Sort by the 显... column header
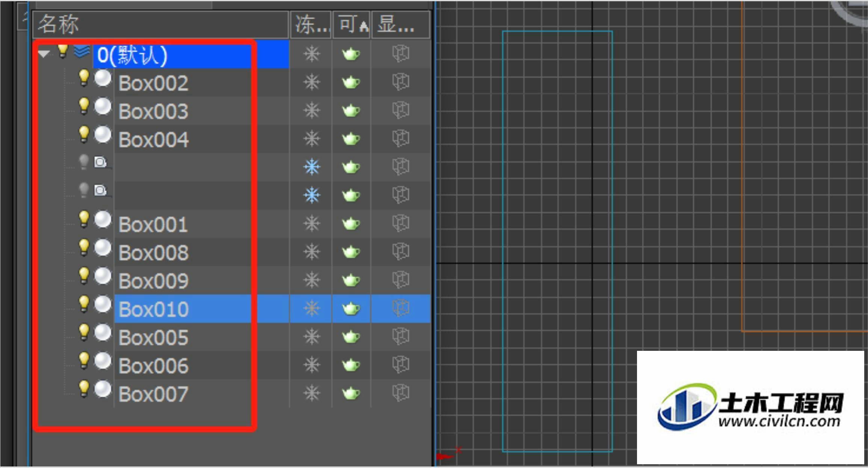This screenshot has width=868, height=468. (x=400, y=24)
